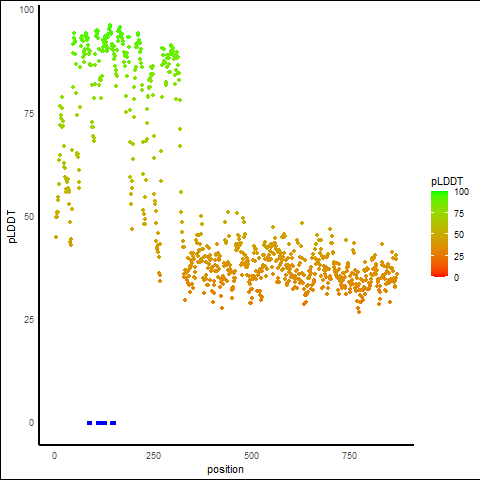Click the longest middle blue segment marker
The width and height of the screenshot is (480, 480).
pyautogui.click(x=101, y=423)
